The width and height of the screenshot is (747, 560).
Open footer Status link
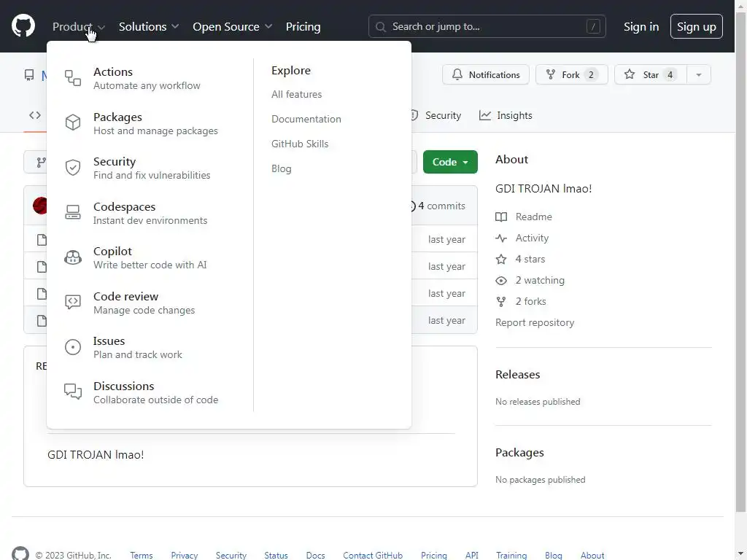click(276, 555)
